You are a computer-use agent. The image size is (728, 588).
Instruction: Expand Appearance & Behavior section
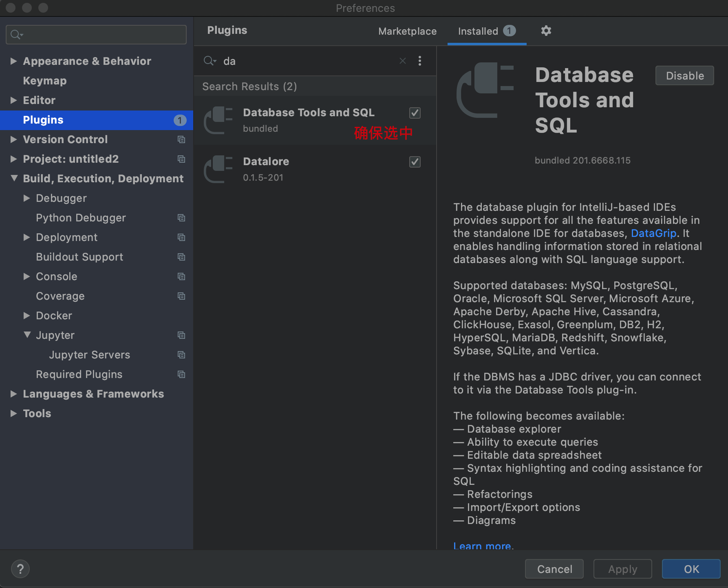pyautogui.click(x=13, y=61)
